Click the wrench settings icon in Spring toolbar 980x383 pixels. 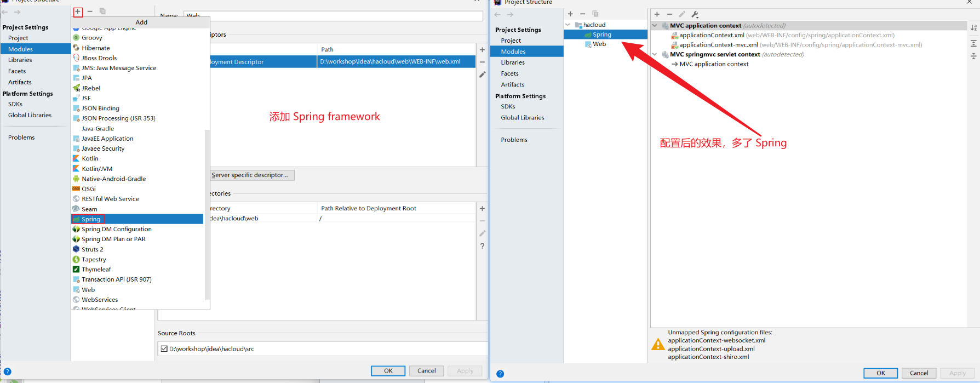[695, 14]
